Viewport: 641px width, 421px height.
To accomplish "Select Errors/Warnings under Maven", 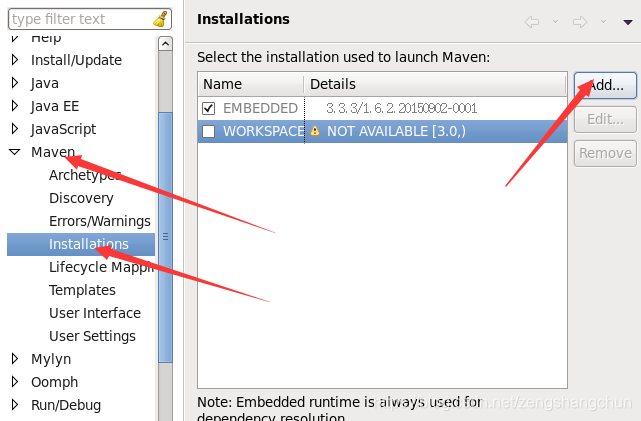I will [x=100, y=221].
